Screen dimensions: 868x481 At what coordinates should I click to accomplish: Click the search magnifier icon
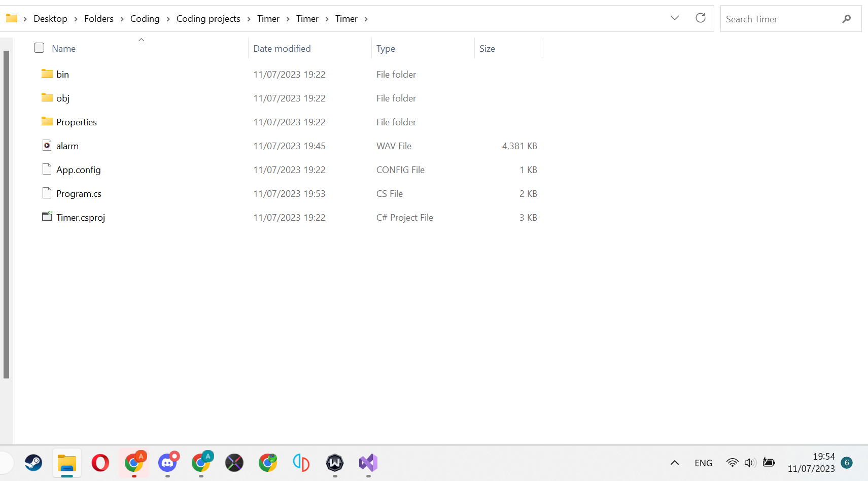click(x=846, y=19)
